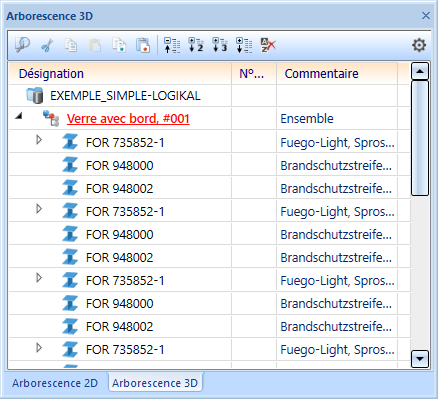Click the paste-with-red-dot clipboard icon

tap(143, 45)
